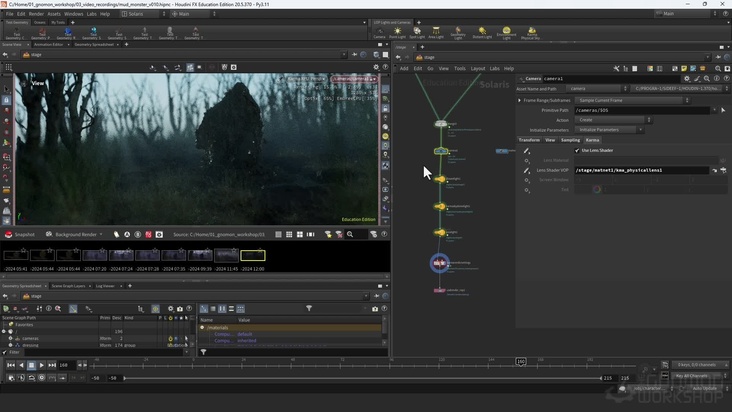The width and height of the screenshot is (732, 412).
Task: Step playback backward
Action: [21, 365]
